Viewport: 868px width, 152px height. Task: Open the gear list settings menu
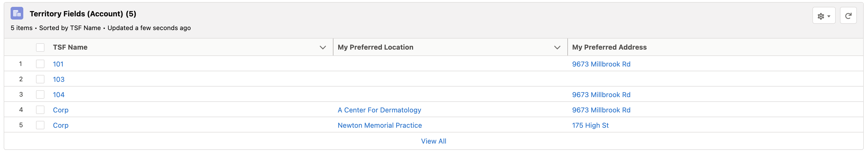coord(823,16)
